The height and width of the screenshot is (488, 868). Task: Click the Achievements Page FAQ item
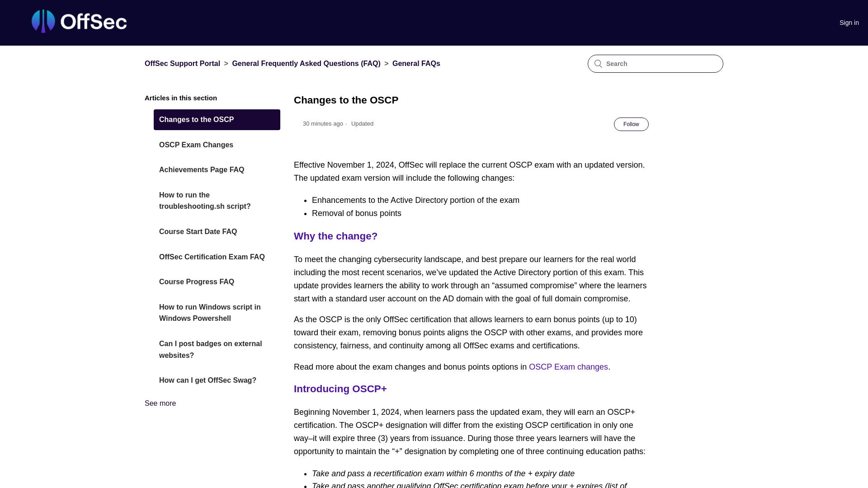pyautogui.click(x=217, y=170)
